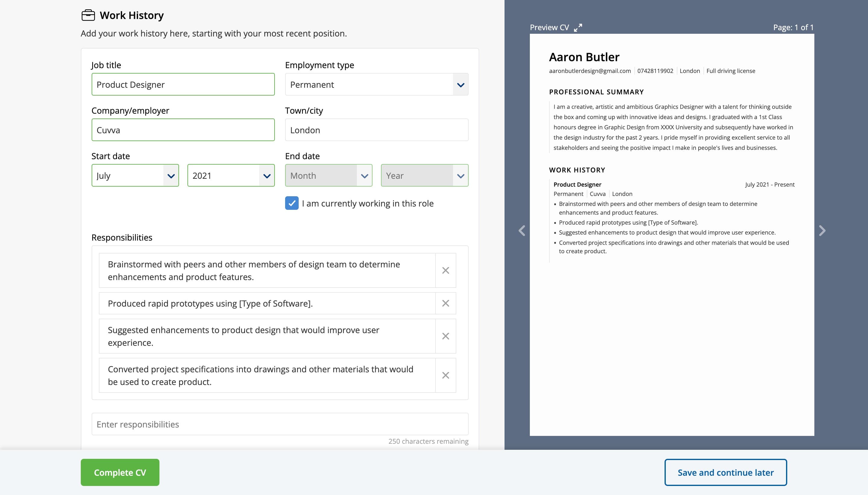Viewport: 868px width, 495px height.
Task: Click Save and continue later button
Action: click(x=725, y=472)
